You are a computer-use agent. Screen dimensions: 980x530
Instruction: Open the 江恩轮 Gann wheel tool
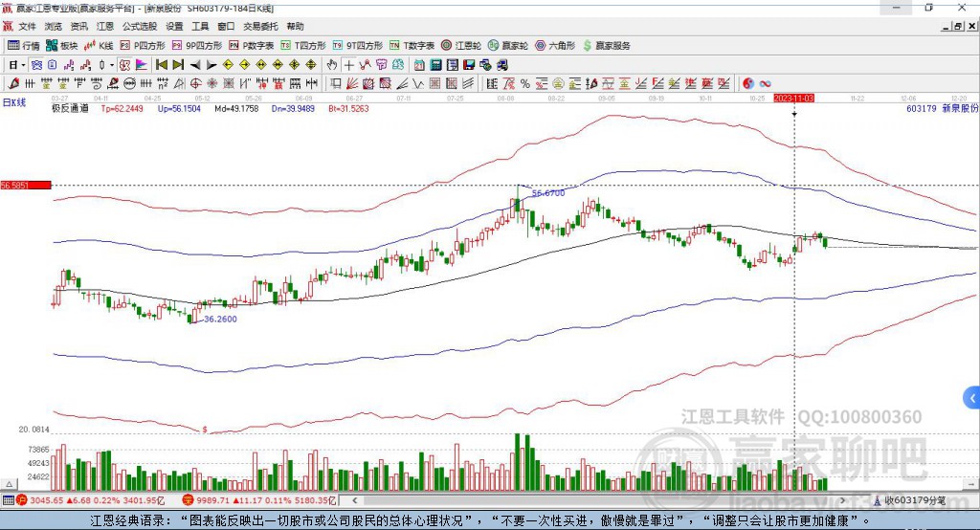[461, 46]
